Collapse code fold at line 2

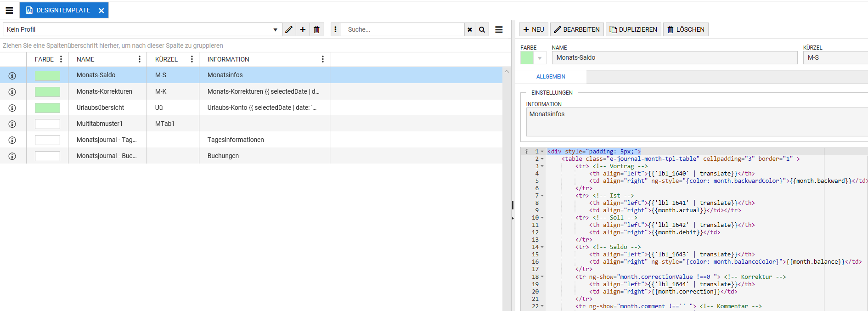tap(542, 159)
